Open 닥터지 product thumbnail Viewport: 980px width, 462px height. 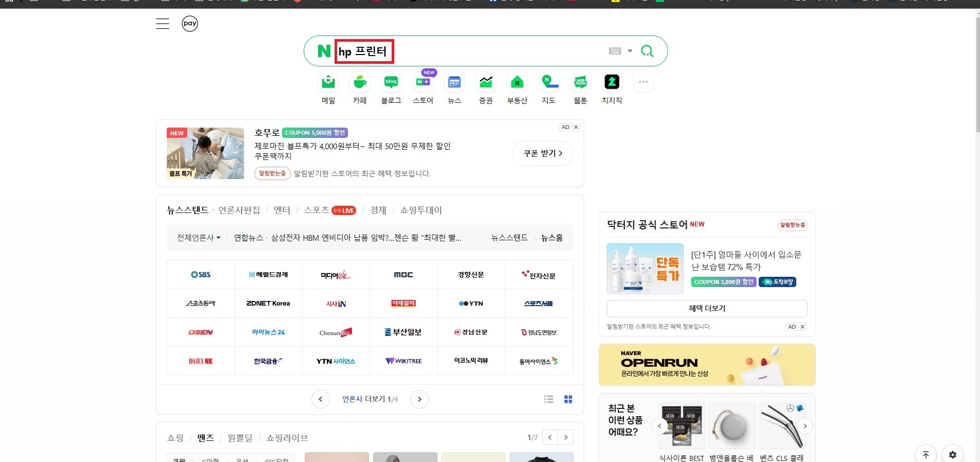[645, 269]
